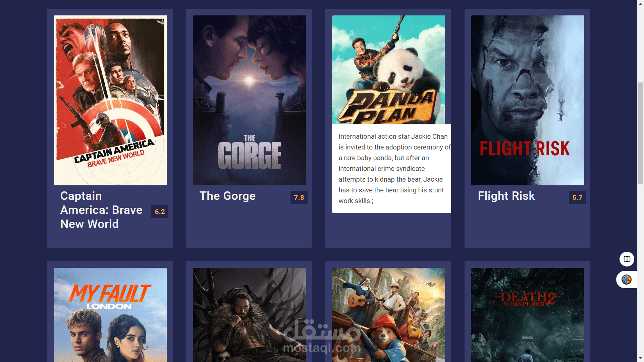Screen dimensions: 644x362
Task: Click the vertical scrollbar thumb
Action: [x=640, y=133]
